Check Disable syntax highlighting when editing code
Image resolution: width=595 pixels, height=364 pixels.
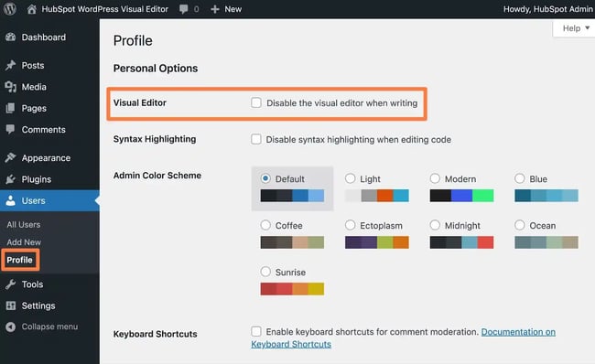click(x=256, y=139)
